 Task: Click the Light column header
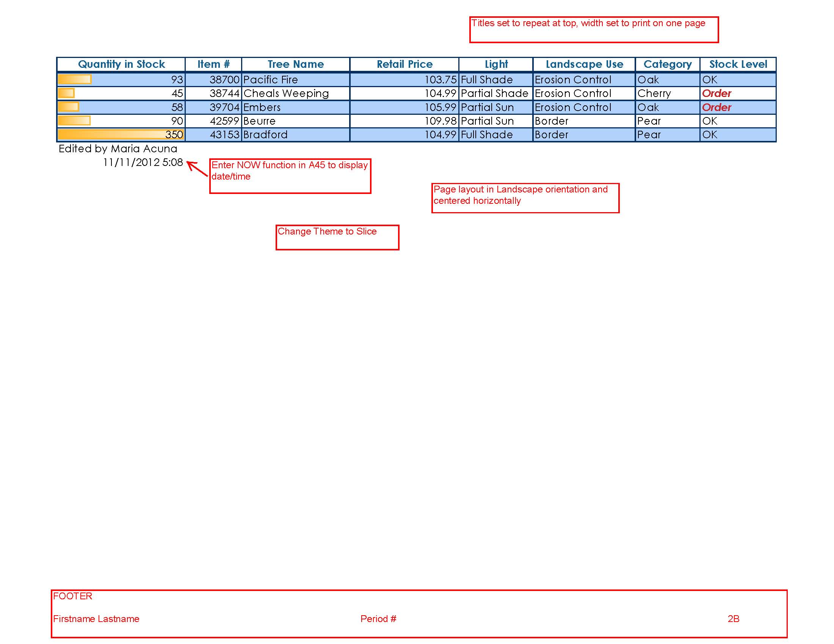[496, 64]
